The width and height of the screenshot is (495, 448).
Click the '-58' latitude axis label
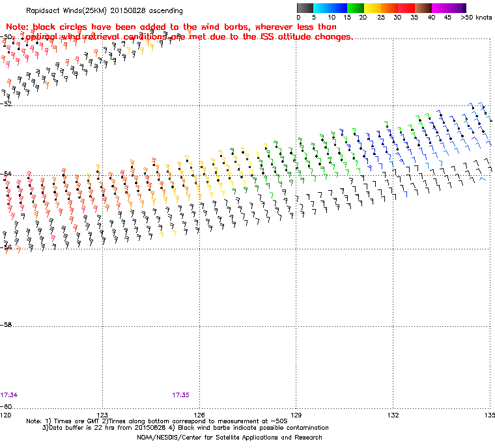point(6,324)
